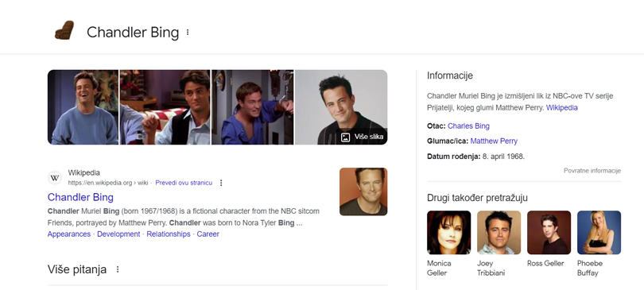Click the image icon on Više slika
Viewport: 644px width, 290px height.
345,137
